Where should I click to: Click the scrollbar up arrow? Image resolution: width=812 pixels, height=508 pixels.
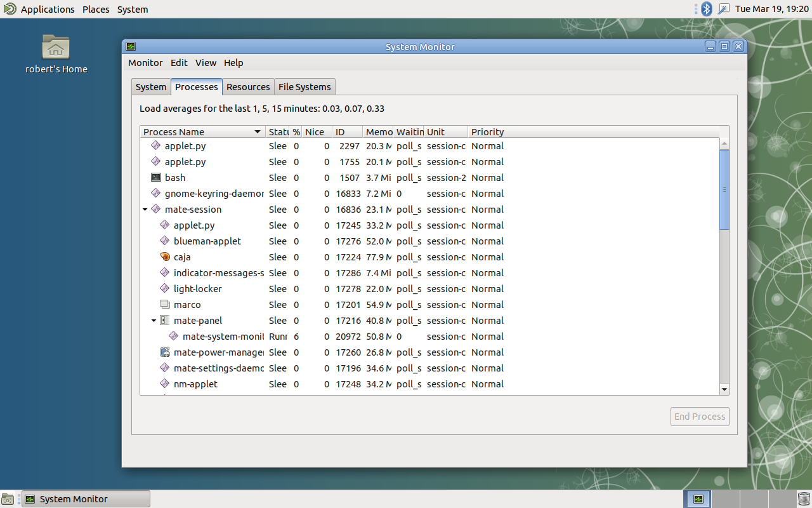pyautogui.click(x=724, y=144)
